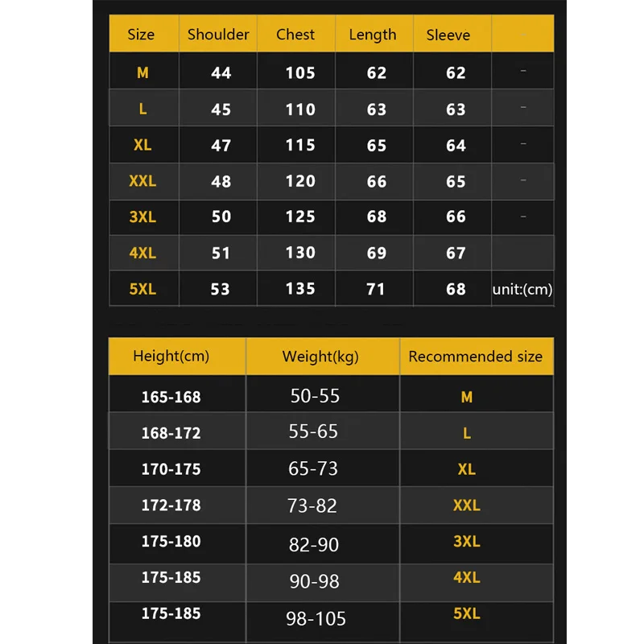Select the Chest column header
Screen dimensions: 644x644
point(295,35)
